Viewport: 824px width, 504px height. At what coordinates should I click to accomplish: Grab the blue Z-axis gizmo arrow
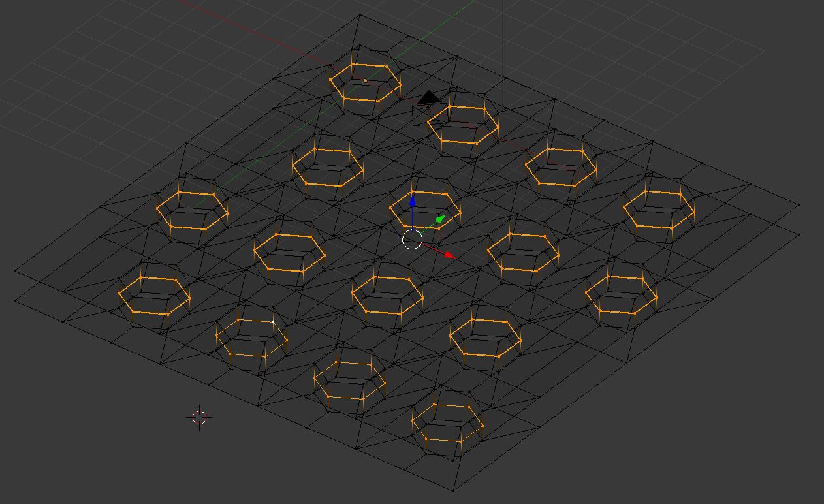pos(413,202)
